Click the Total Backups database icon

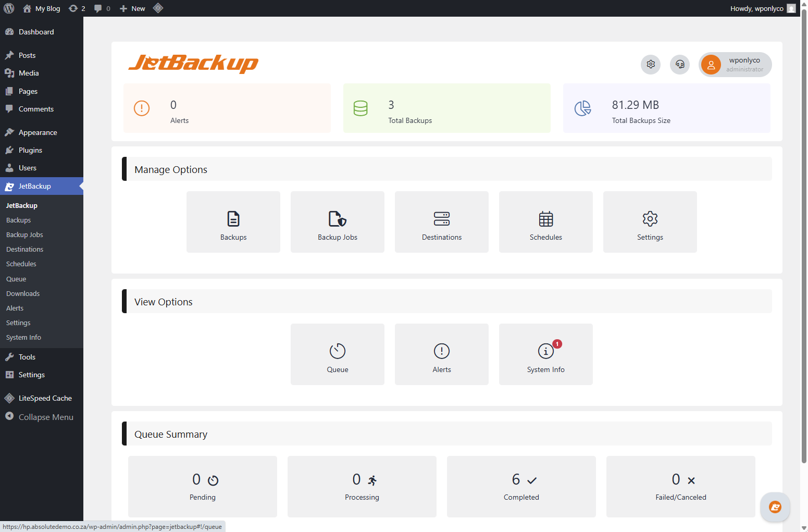pos(361,108)
